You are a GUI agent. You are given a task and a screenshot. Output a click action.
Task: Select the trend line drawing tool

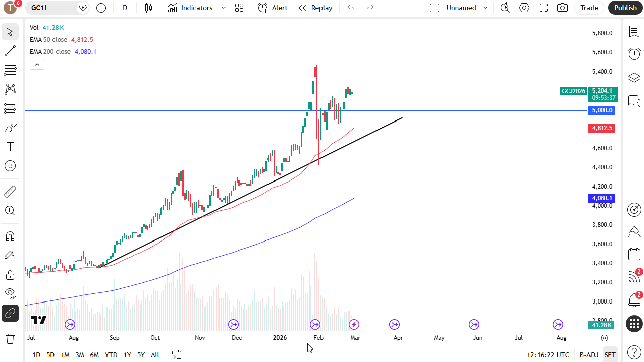10,51
